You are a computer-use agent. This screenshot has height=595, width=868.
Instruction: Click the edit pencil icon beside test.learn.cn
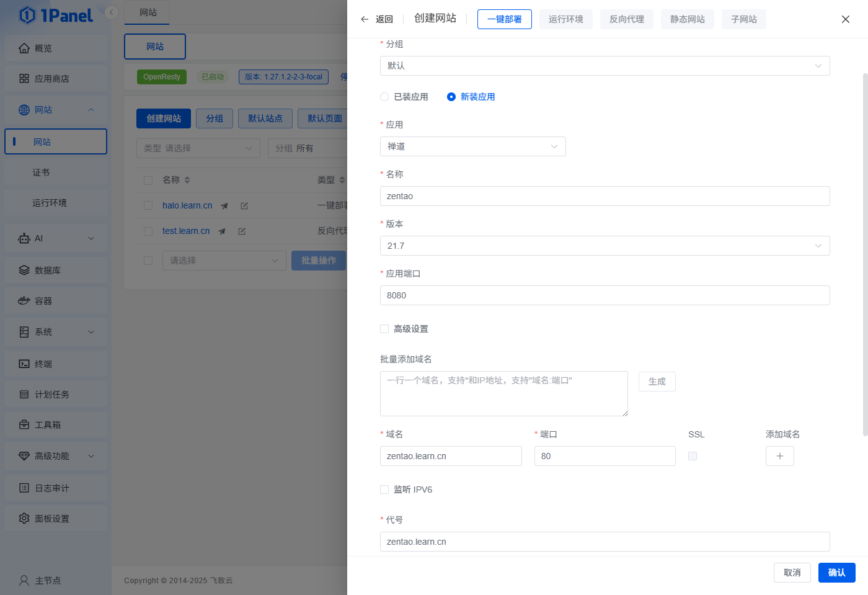[241, 231]
